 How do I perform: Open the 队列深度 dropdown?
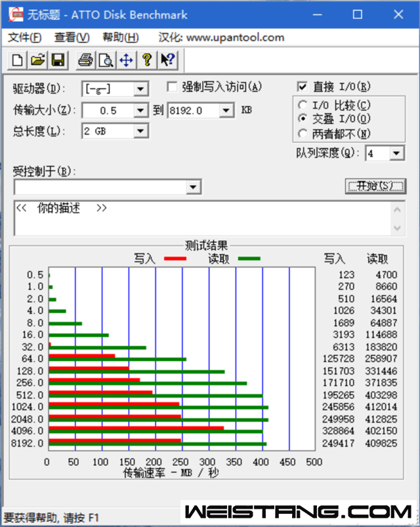coord(397,154)
